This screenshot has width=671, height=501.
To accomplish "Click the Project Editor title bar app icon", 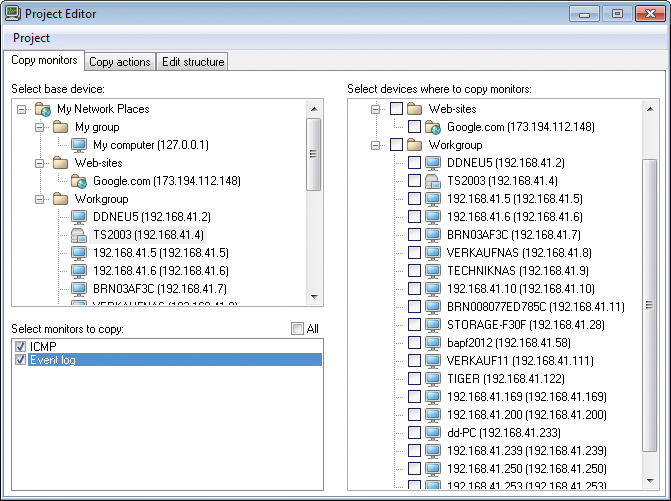I will click(12, 14).
